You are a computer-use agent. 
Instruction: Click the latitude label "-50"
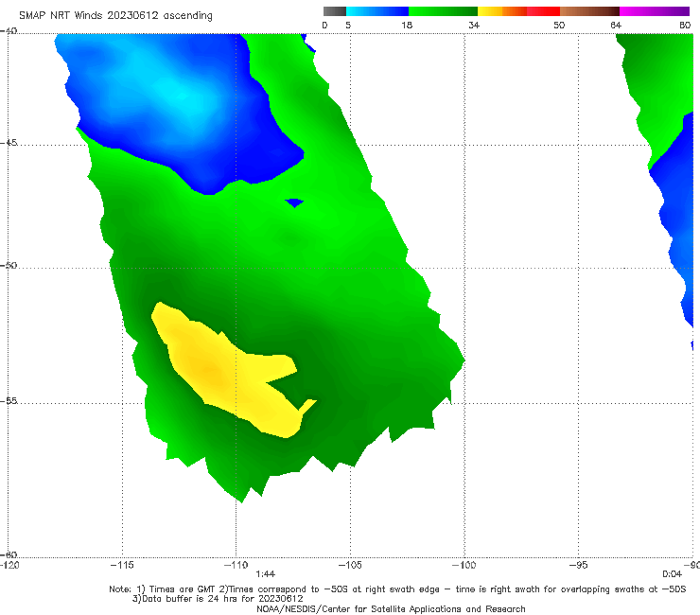(x=9, y=265)
